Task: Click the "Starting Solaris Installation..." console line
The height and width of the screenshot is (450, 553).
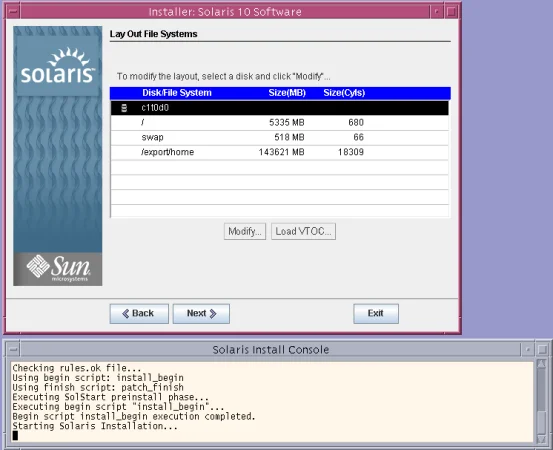Action: click(95, 426)
